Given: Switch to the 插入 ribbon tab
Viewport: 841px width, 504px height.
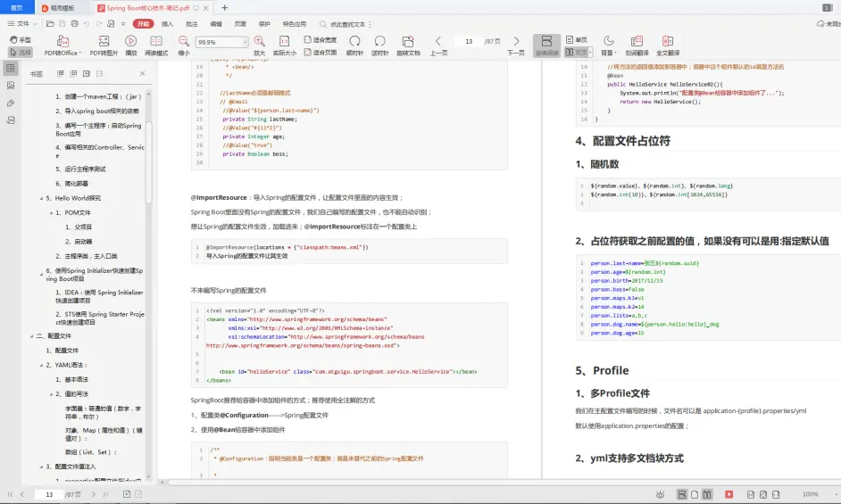Looking at the screenshot, I should pyautogui.click(x=167, y=24).
